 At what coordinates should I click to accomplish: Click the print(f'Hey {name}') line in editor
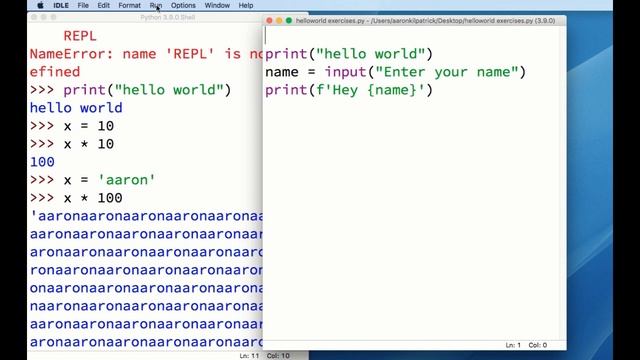[x=349, y=90]
